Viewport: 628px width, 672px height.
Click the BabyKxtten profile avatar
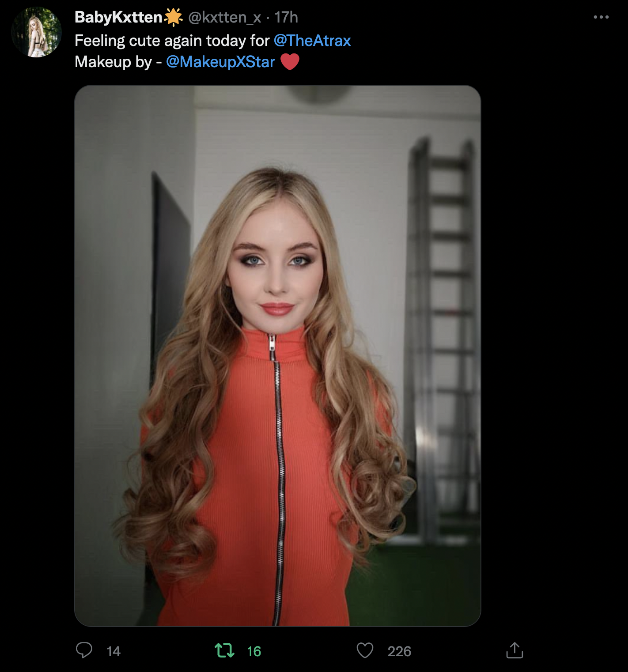coord(36,32)
